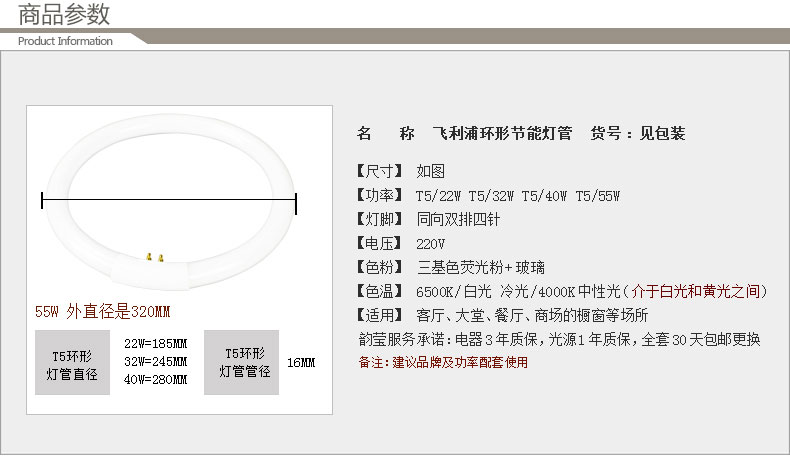The width and height of the screenshot is (790, 462).
Task: Click the 22W=185MM size value
Action: click(156, 344)
